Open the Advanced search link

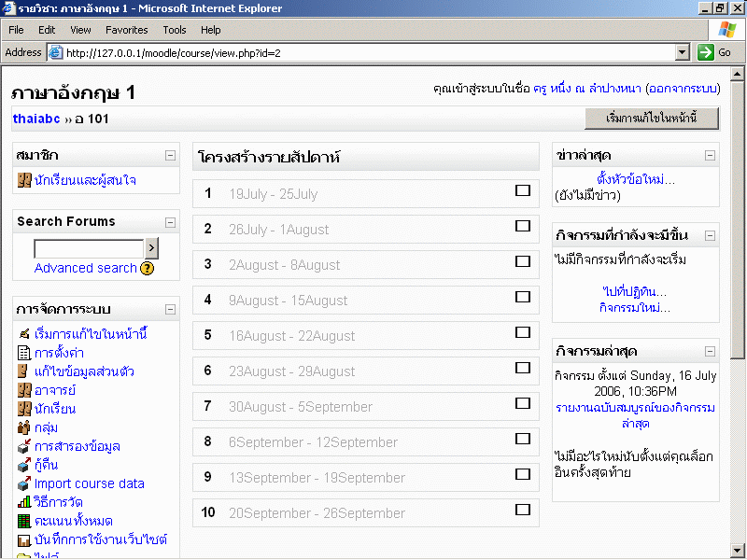pos(85,268)
